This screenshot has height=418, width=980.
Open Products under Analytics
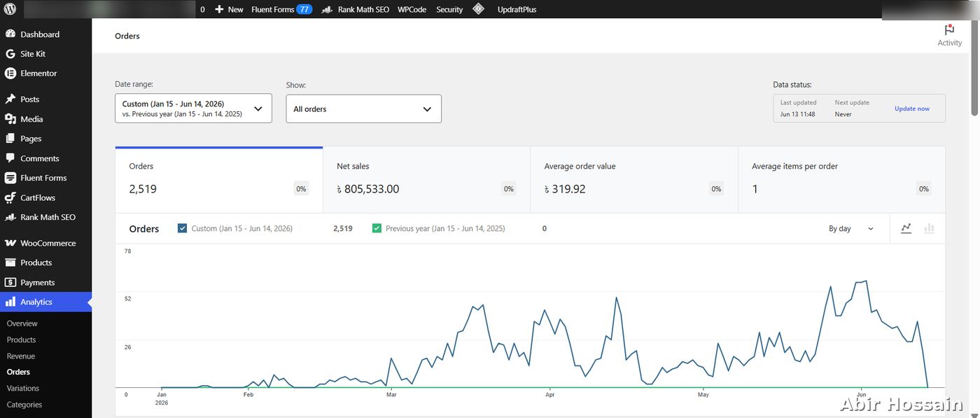coord(21,340)
